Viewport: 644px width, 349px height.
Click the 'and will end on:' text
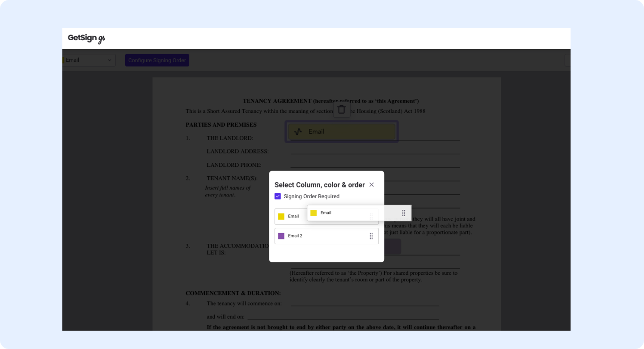225,317
